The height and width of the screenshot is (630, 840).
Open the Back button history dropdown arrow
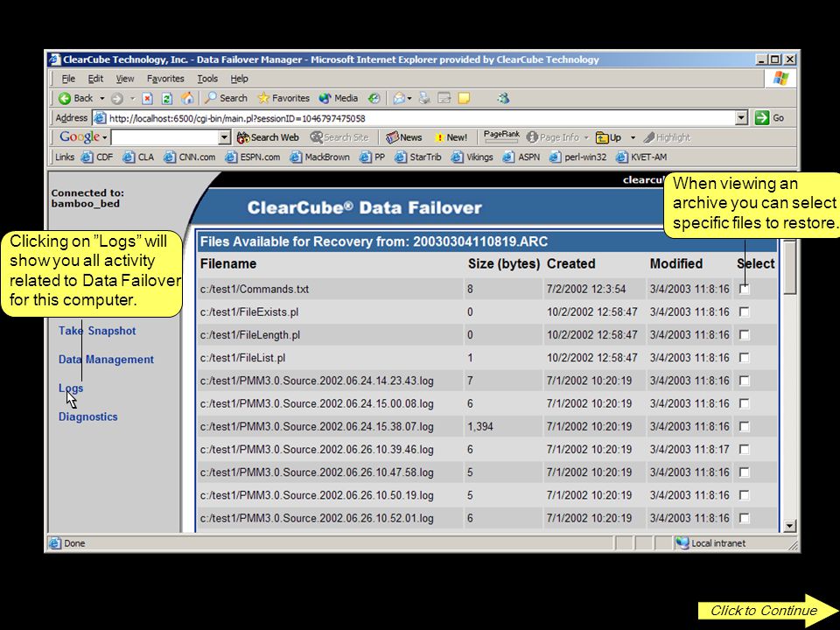(x=101, y=98)
